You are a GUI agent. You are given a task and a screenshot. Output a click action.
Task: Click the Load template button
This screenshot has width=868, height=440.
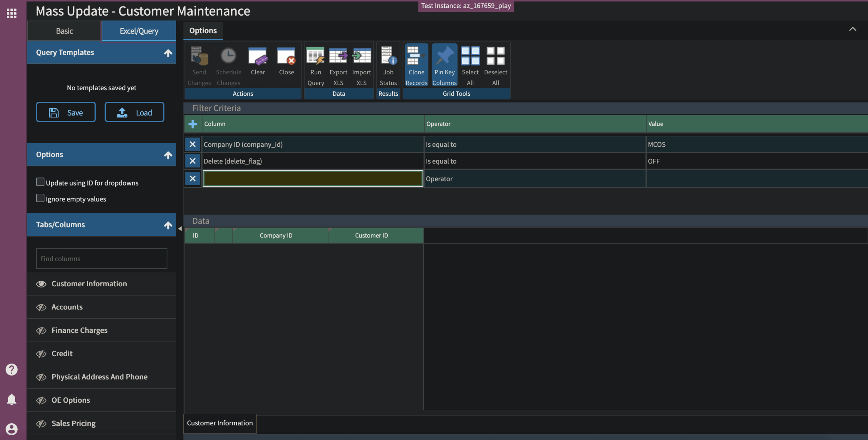[x=134, y=112]
